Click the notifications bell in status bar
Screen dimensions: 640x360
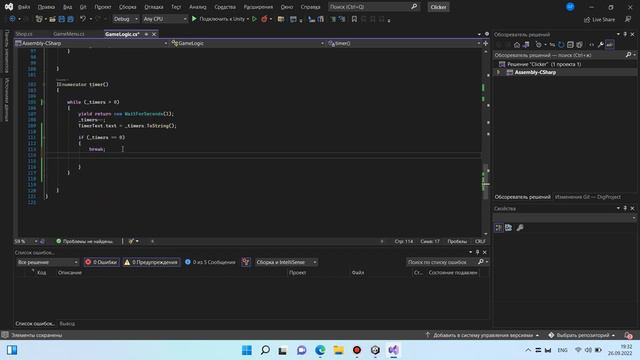click(x=628, y=335)
